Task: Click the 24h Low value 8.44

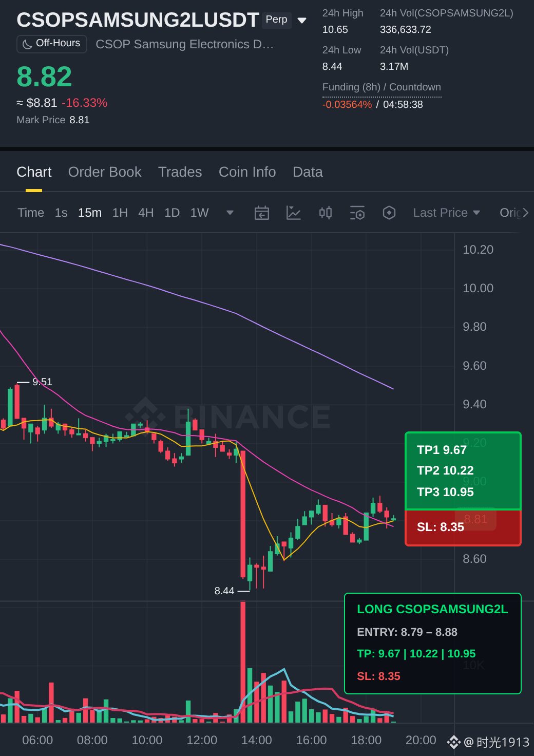Action: 332,67
